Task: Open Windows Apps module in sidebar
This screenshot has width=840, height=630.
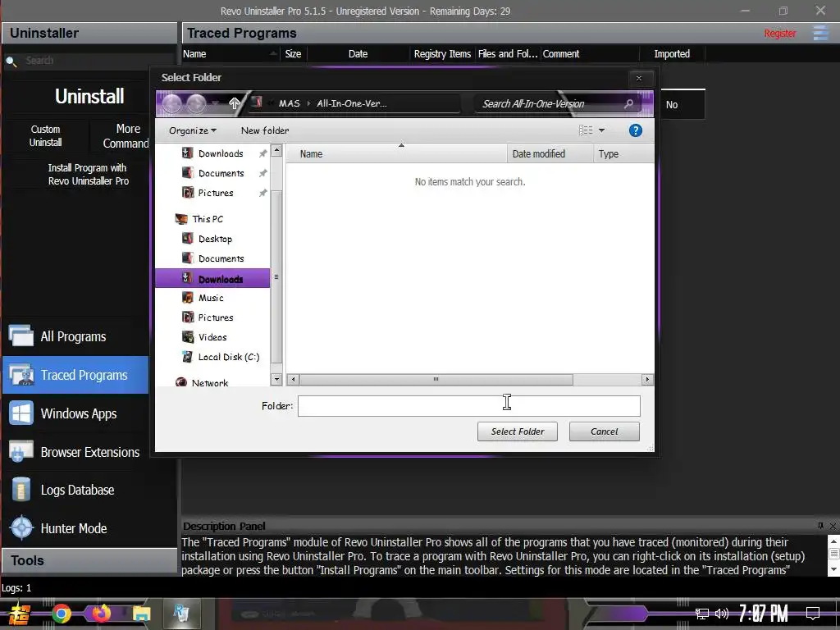Action: click(75, 413)
